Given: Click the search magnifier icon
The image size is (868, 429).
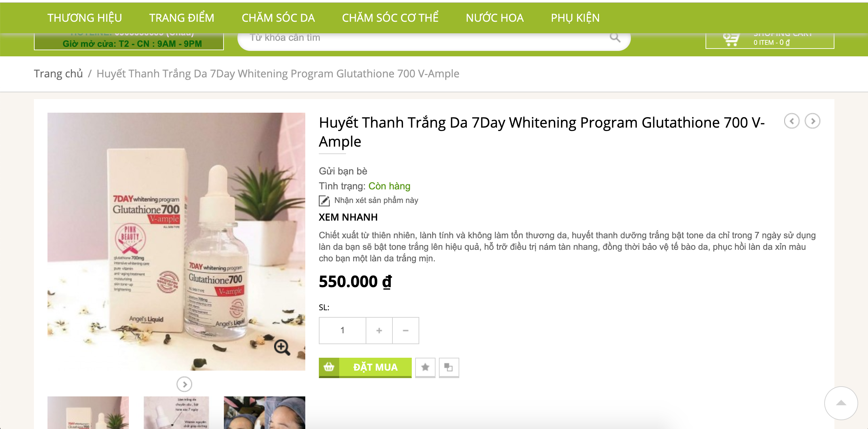Looking at the screenshot, I should point(615,38).
